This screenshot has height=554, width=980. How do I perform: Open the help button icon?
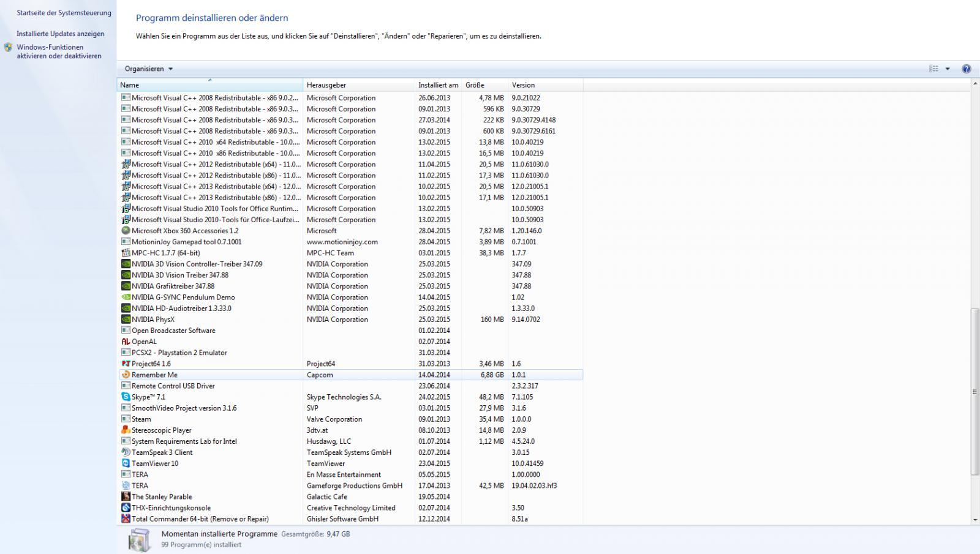point(967,69)
